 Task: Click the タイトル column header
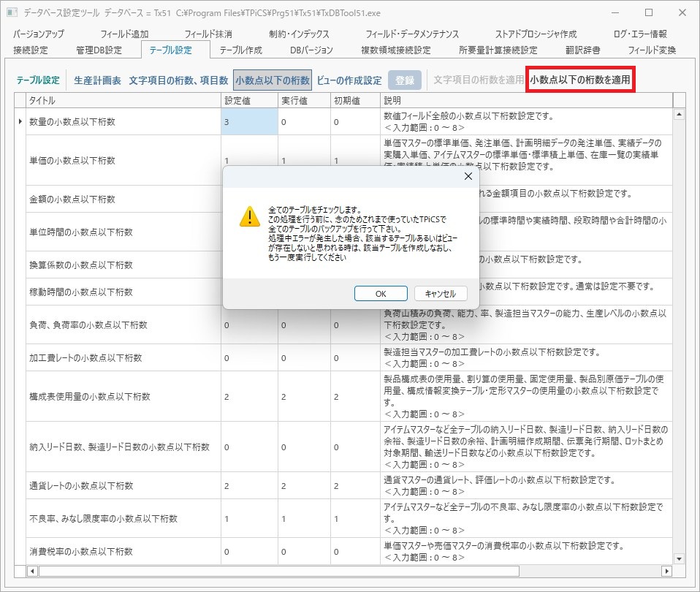pyautogui.click(x=123, y=100)
